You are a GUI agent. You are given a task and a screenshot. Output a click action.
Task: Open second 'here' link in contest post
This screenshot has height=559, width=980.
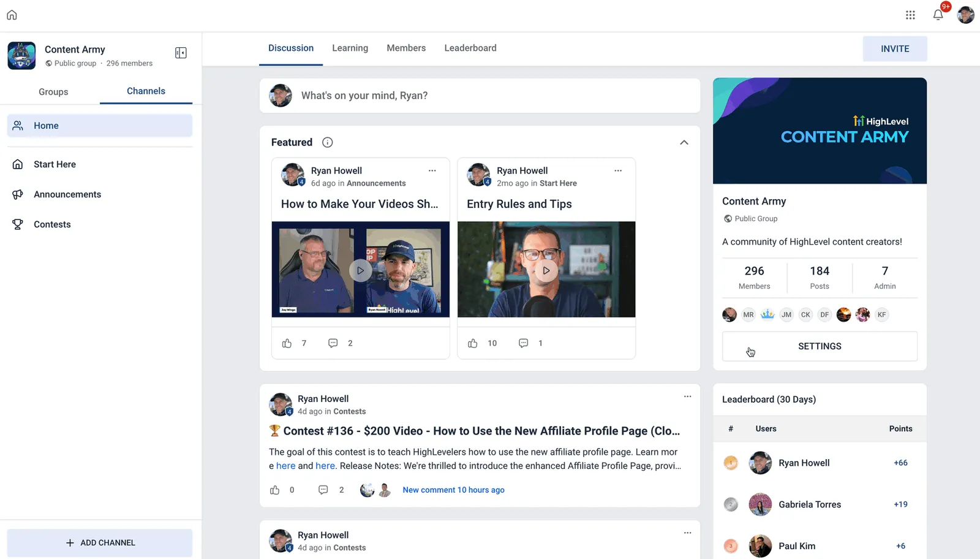click(325, 466)
